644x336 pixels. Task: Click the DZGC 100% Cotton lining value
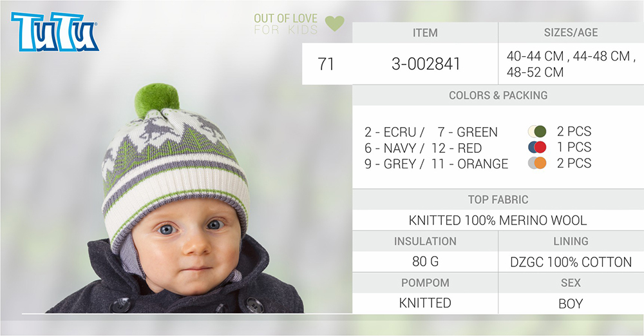pyautogui.click(x=571, y=262)
